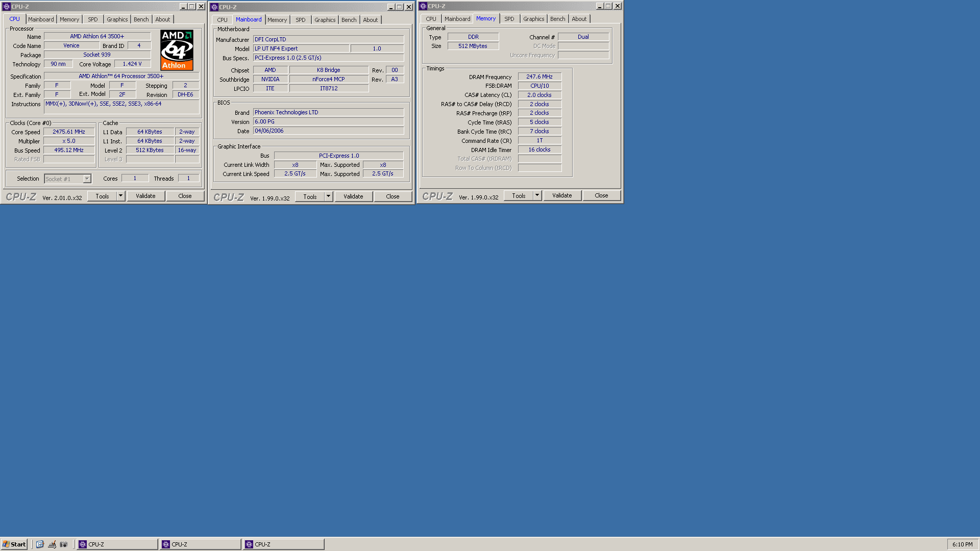
Task: Toggle the SPD tab in right CPU-Z window
Action: [x=509, y=19]
